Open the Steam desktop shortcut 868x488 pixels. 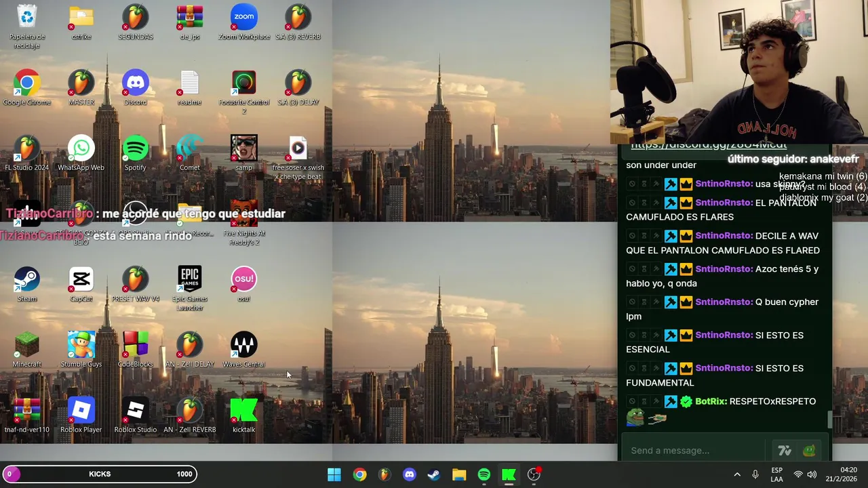pos(27,284)
